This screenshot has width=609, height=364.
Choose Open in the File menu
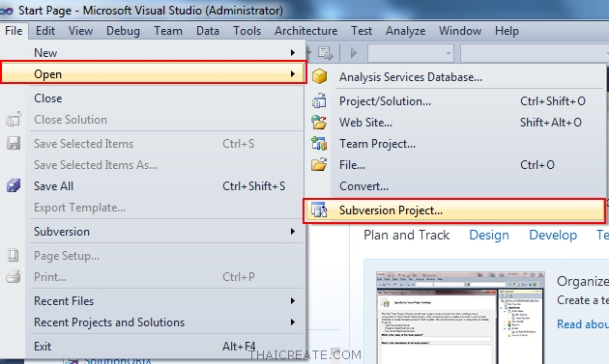tap(154, 72)
